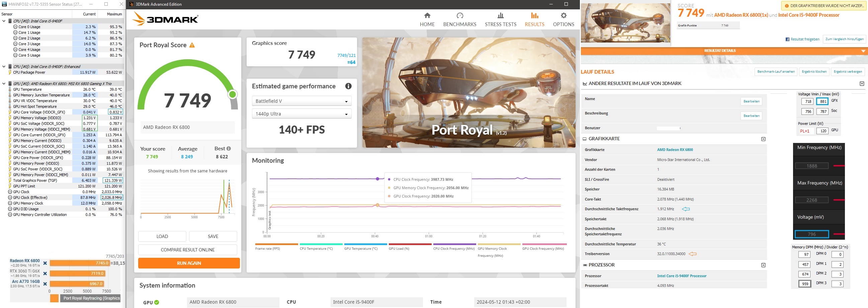Image resolution: width=868 pixels, height=308 pixels.
Task: Open STRESS TESTS in 3DMark
Action: (500, 19)
